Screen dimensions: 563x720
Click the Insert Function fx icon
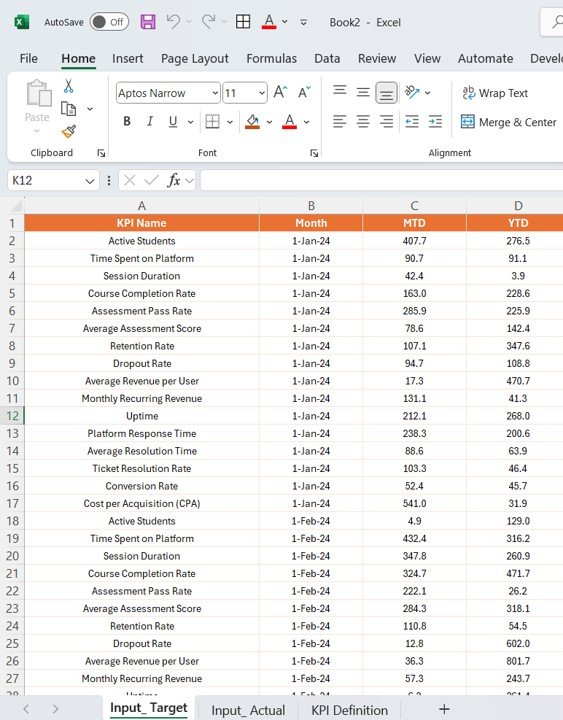pyautogui.click(x=174, y=180)
